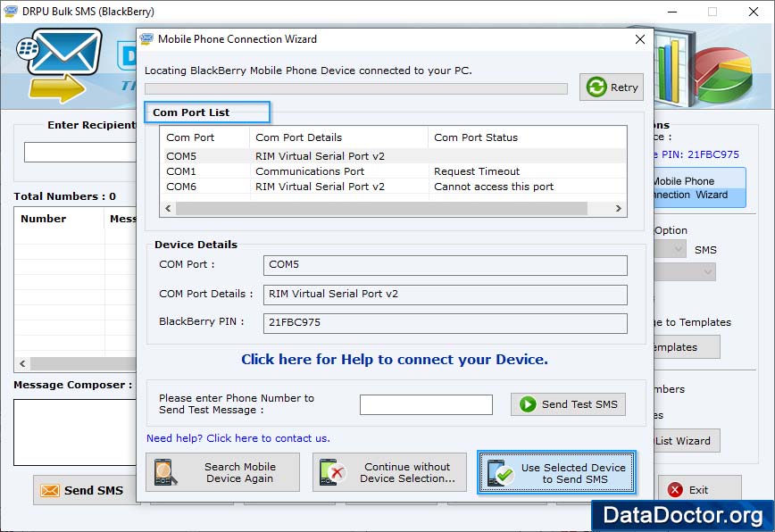Click the wizard title bar app icon
Viewport: 775px width, 532px height.
pos(146,39)
